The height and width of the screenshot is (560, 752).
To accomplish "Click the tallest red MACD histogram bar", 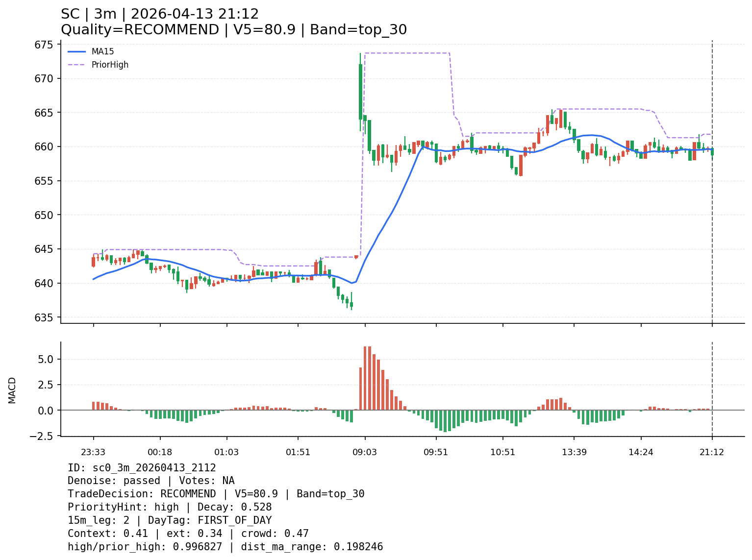I will coord(365,378).
